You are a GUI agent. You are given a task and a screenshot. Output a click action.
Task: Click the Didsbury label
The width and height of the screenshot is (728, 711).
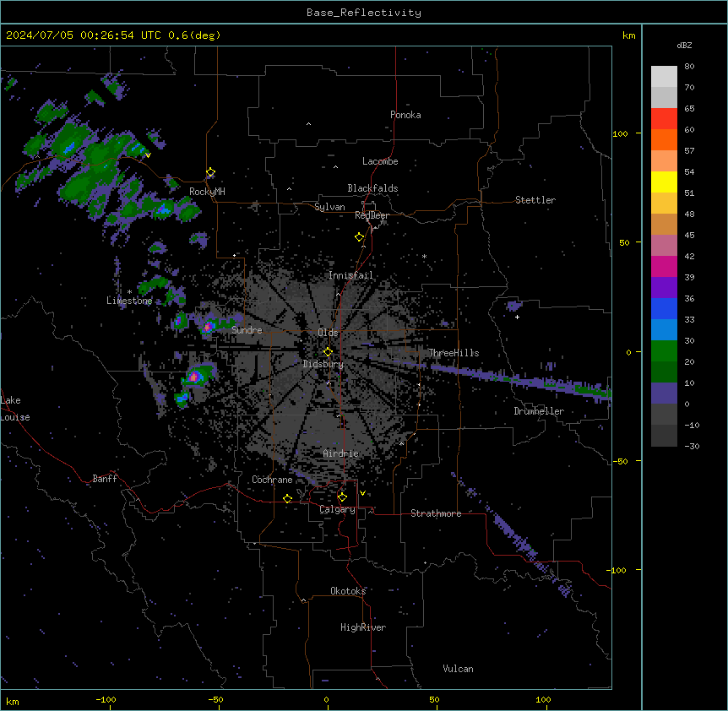(x=323, y=364)
